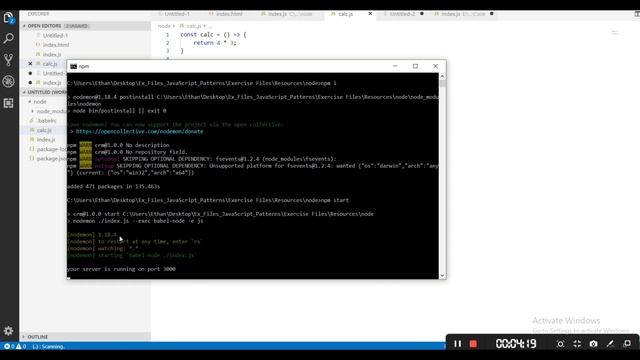Collapse the node folder in explorer
The width and height of the screenshot is (640, 360).
coord(30,102)
